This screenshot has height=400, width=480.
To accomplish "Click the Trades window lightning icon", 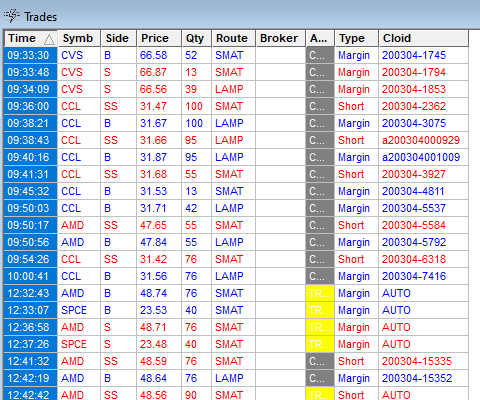I will click(x=12, y=16).
